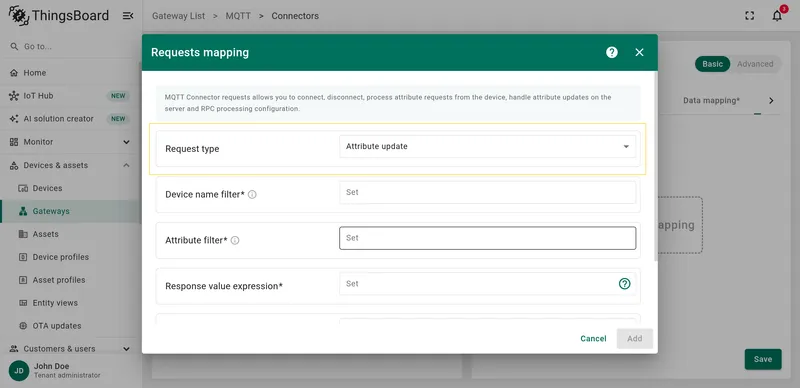Click the MQTT breadcrumb
The height and width of the screenshot is (388, 800).
(x=238, y=16)
